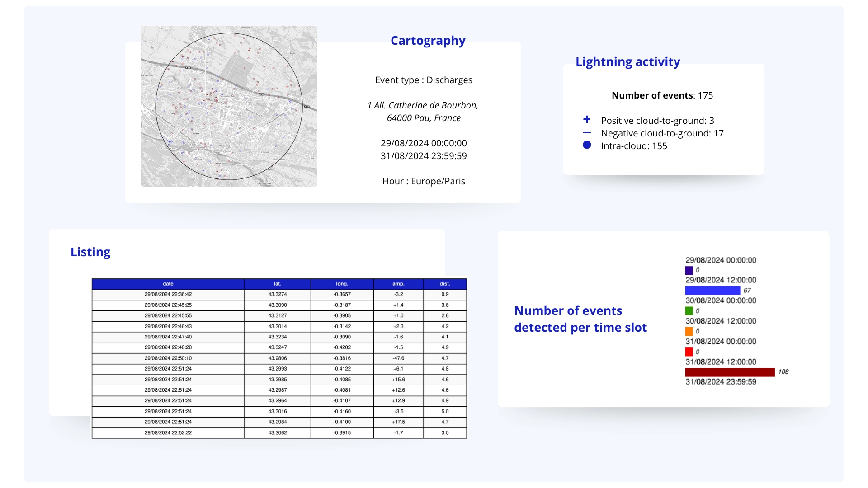The width and height of the screenshot is (868, 488).
Task: Switch to the Cartography section
Action: [428, 40]
